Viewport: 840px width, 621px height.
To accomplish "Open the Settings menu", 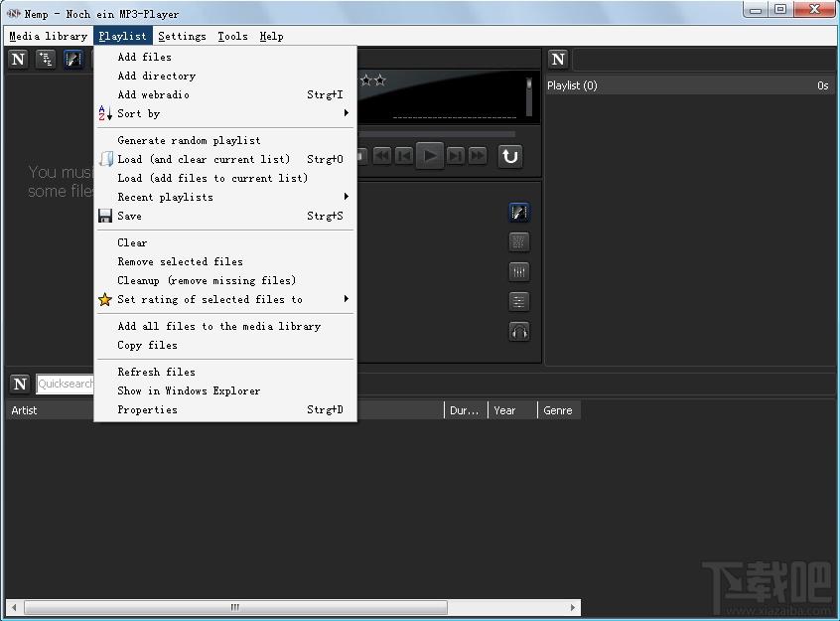I will [182, 36].
